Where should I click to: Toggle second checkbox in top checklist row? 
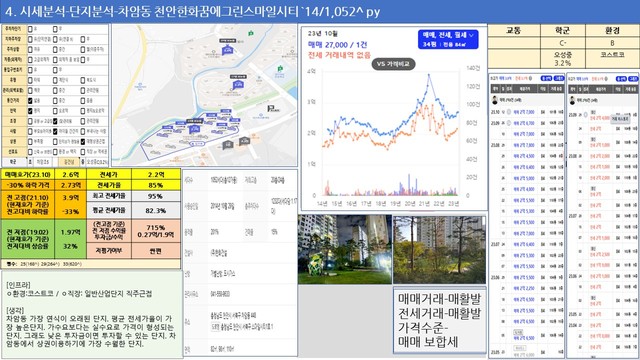(x=55, y=29)
